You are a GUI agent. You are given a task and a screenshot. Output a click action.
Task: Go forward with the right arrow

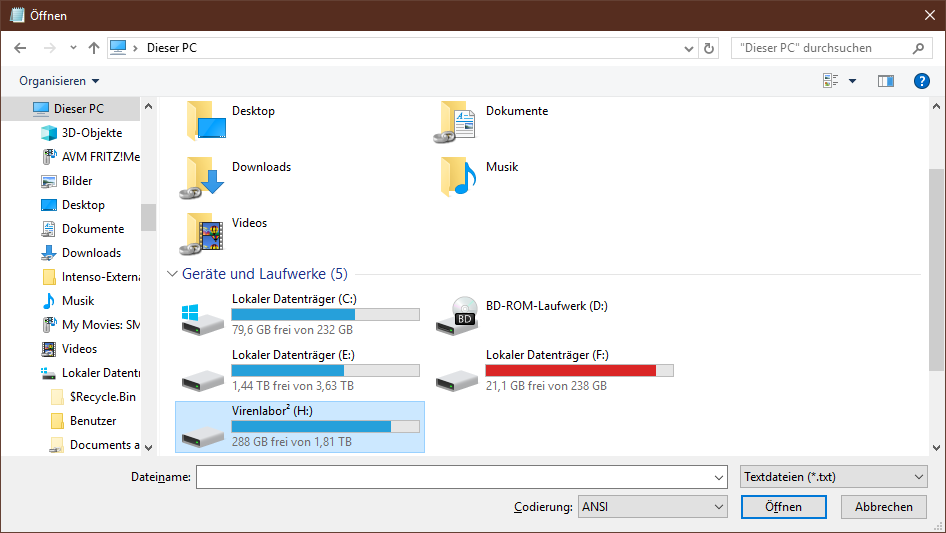[49, 48]
